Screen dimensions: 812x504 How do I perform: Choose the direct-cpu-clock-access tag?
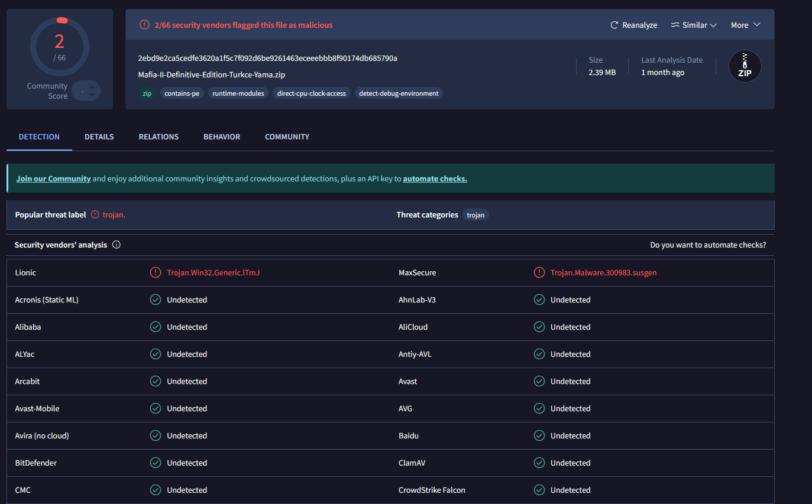point(312,93)
